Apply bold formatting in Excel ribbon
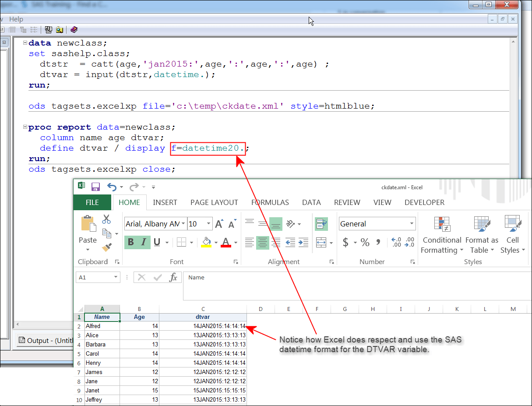The width and height of the screenshot is (532, 406). coord(130,242)
